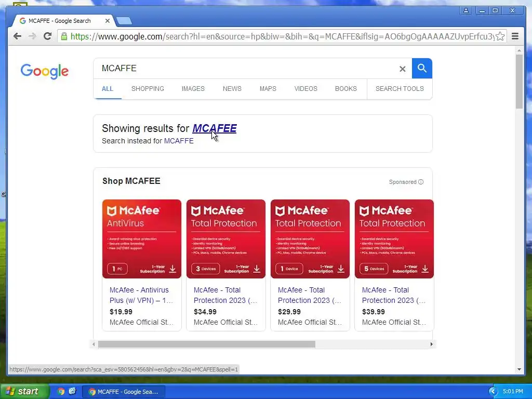Expand the system tray hidden icons arrow
This screenshot has width=532, height=399.
tap(493, 392)
